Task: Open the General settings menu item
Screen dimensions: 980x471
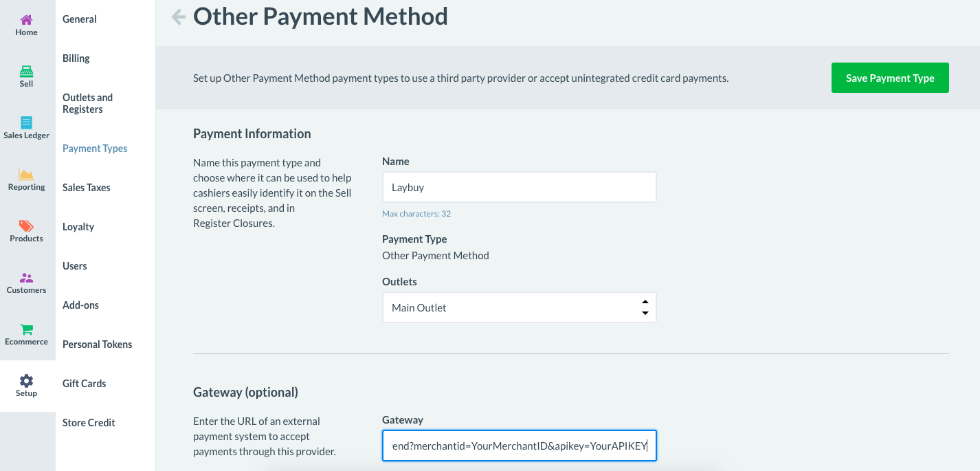Action: (80, 19)
